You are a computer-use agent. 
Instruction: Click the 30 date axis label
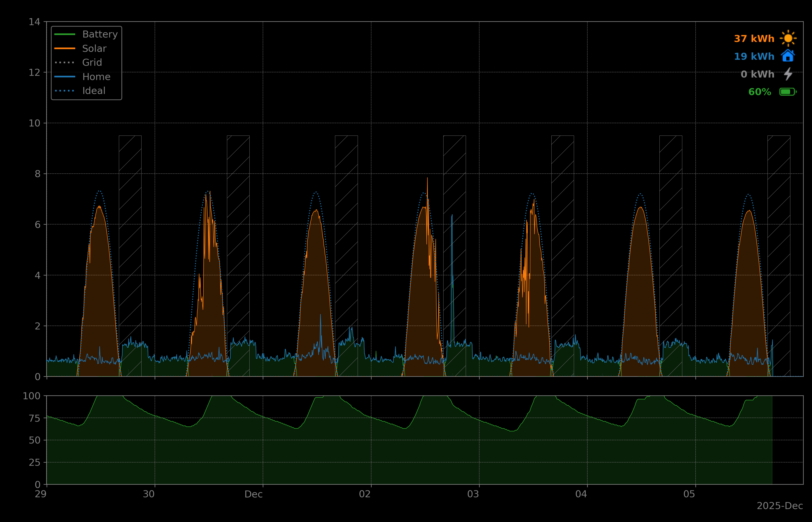pyautogui.click(x=148, y=494)
